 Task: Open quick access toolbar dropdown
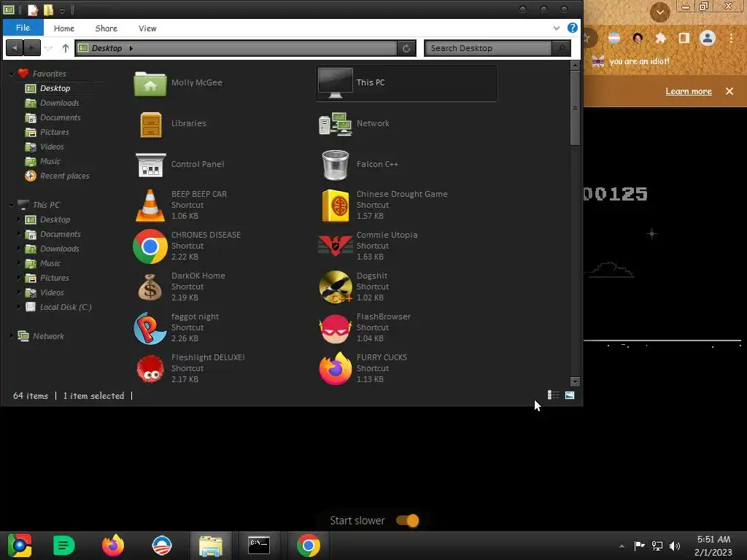click(63, 10)
